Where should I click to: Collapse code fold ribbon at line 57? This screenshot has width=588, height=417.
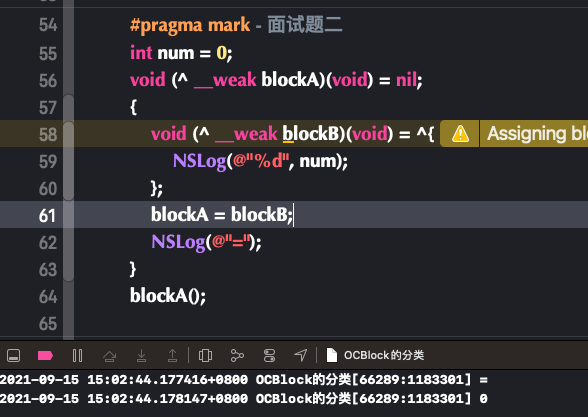pyautogui.click(x=68, y=107)
